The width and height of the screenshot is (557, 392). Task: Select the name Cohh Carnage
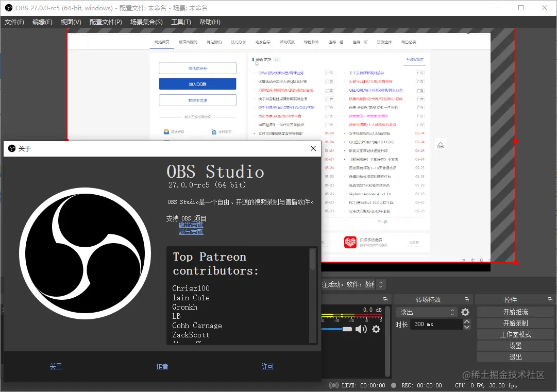point(197,326)
